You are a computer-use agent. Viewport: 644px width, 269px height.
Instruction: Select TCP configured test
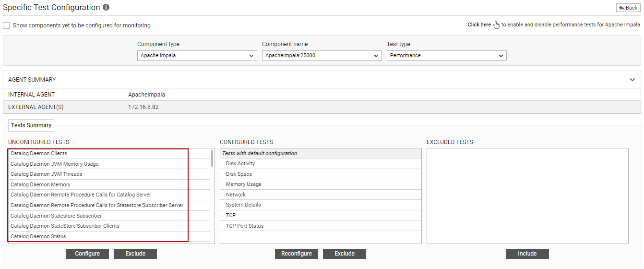coord(321,215)
